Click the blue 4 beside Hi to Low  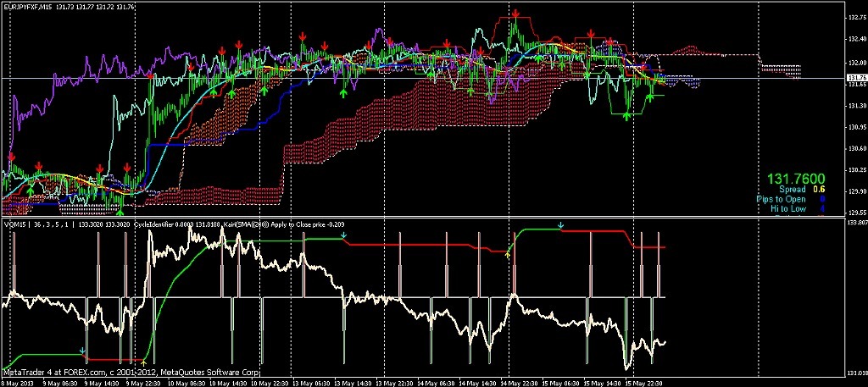822,208
